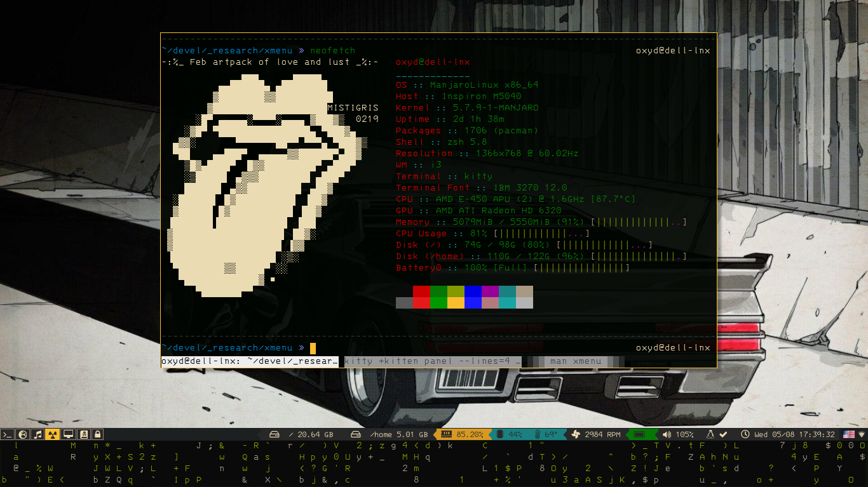Switch to the man xmenu tab

click(x=576, y=361)
